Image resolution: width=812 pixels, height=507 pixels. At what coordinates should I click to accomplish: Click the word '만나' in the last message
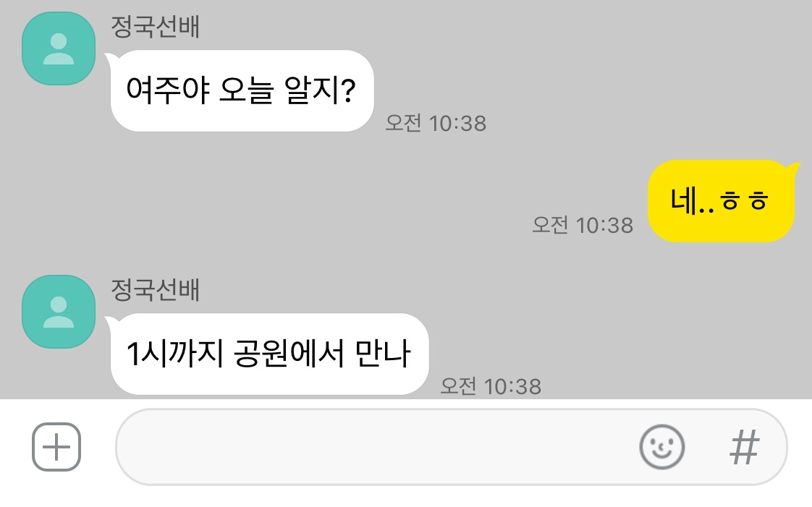[x=384, y=354]
